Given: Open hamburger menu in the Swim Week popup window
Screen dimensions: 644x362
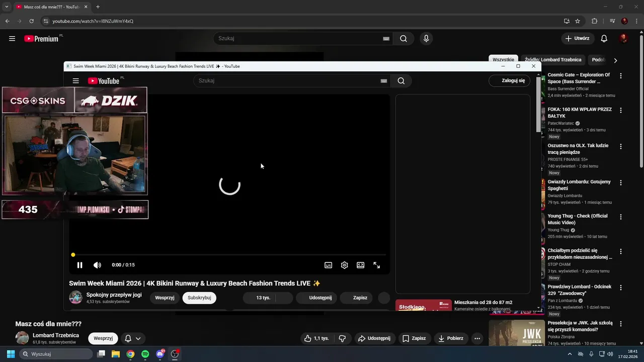Looking at the screenshot, I should click(x=76, y=81).
